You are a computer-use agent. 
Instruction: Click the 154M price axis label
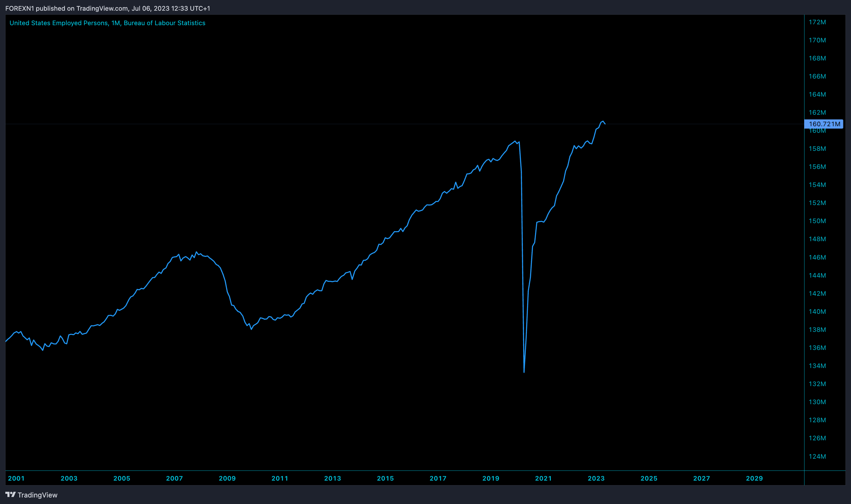click(x=818, y=184)
